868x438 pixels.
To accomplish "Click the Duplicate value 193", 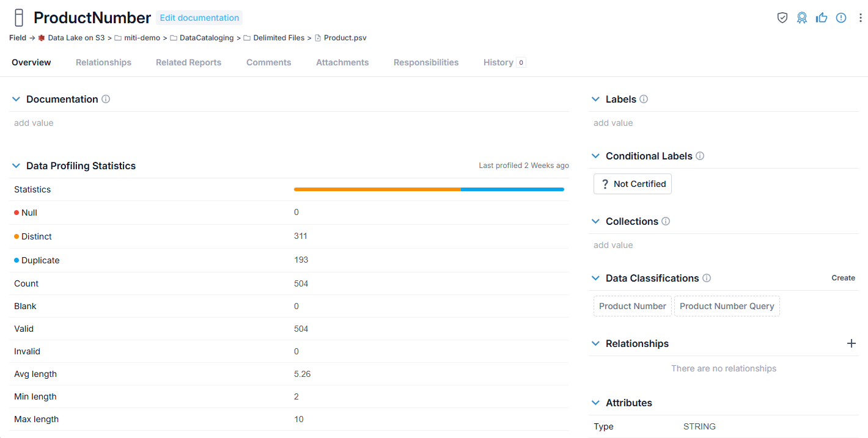I will pyautogui.click(x=301, y=260).
